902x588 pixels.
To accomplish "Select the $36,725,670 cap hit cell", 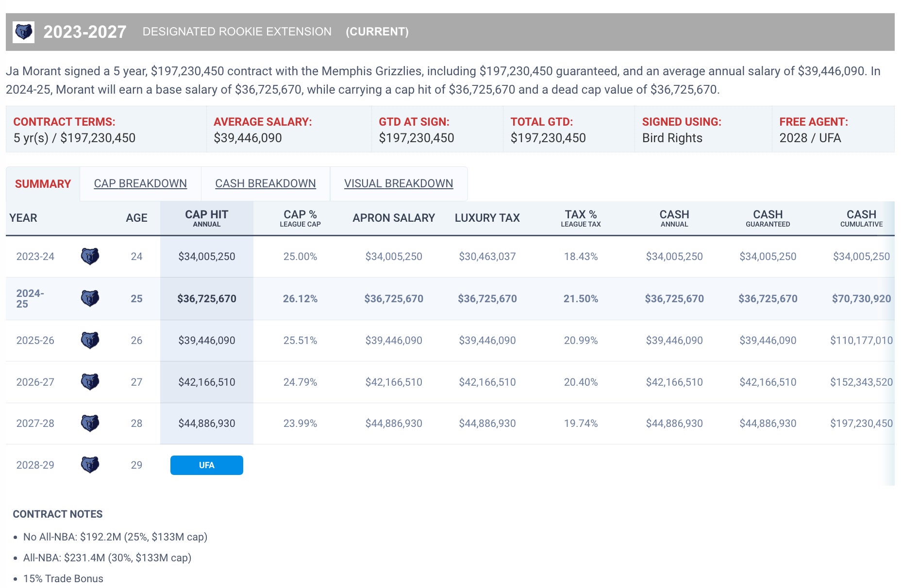I will [x=206, y=299].
